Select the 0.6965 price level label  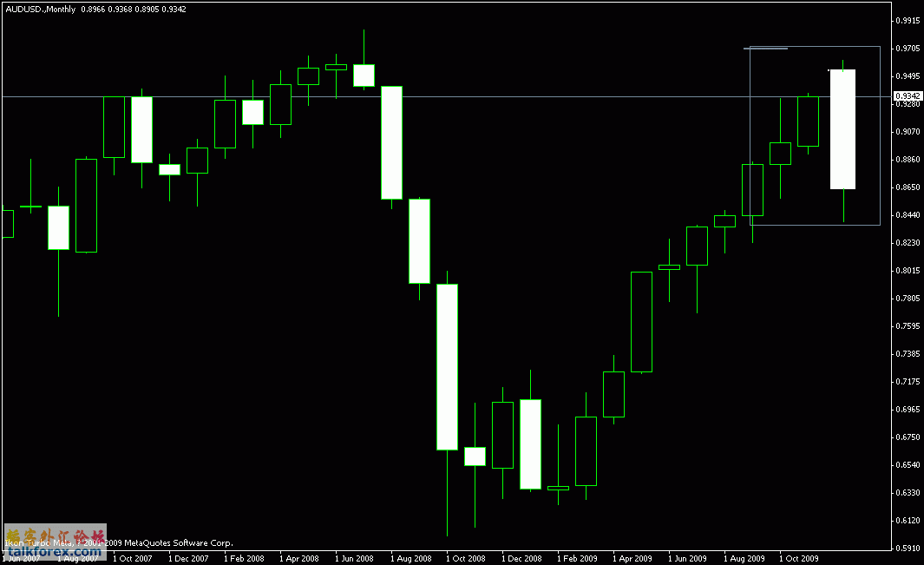pos(908,410)
